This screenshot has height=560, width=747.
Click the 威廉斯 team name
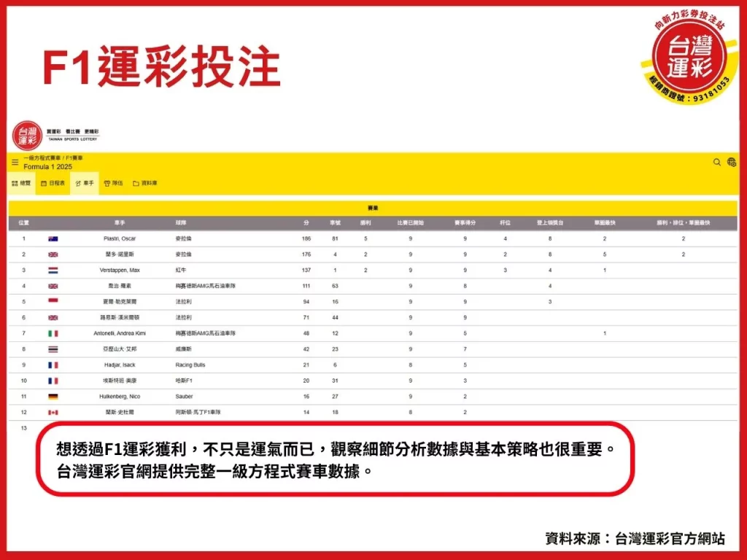[183, 349]
